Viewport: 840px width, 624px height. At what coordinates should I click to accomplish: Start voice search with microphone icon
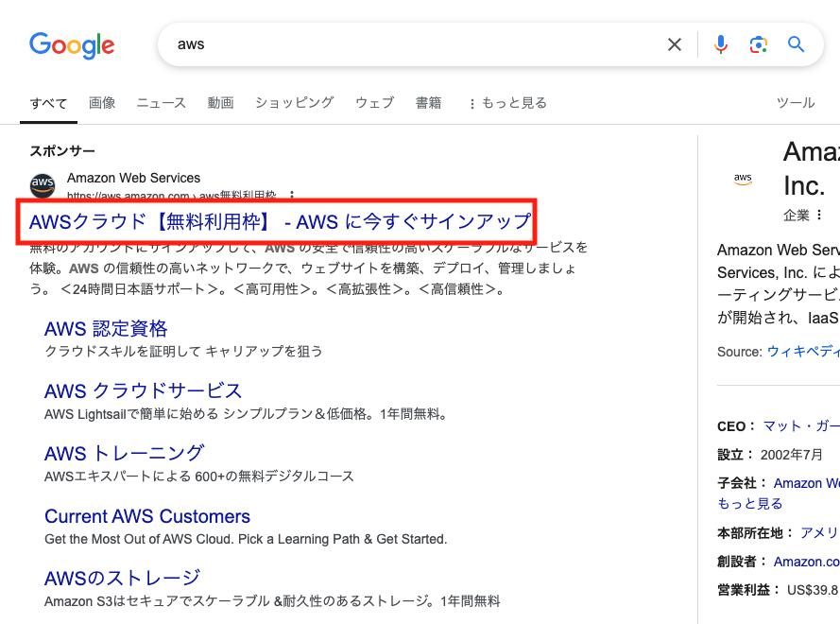tap(721, 44)
